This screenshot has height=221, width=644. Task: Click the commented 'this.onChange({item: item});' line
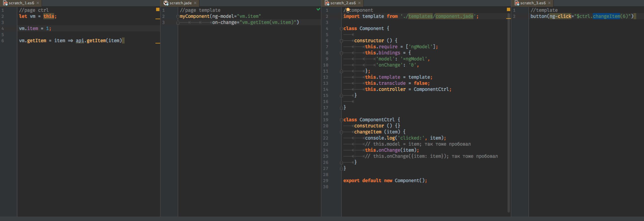point(431,156)
